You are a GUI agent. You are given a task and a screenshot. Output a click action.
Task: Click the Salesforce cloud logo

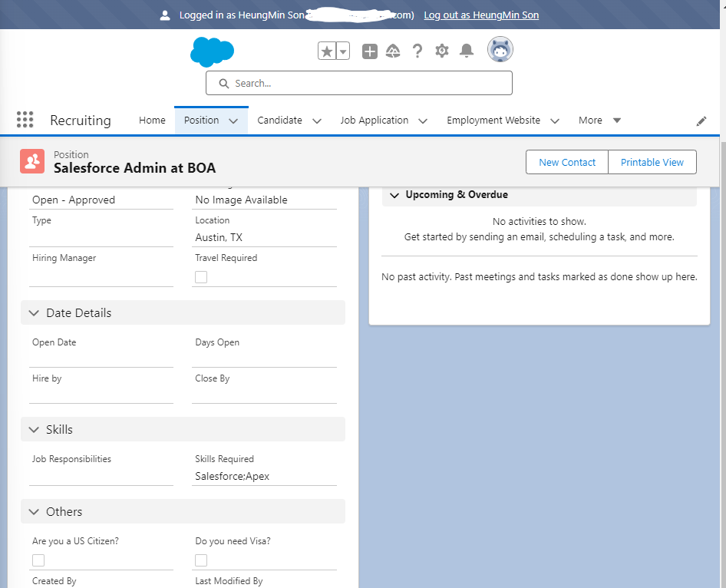[212, 51]
